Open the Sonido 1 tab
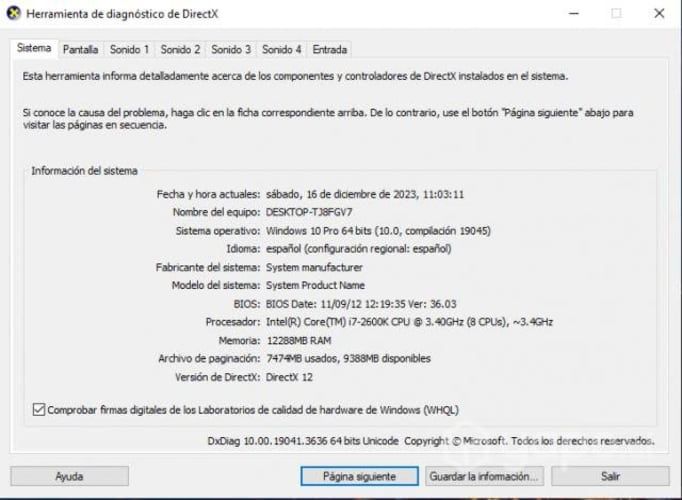Screen dimensions: 682x500 click(x=129, y=50)
